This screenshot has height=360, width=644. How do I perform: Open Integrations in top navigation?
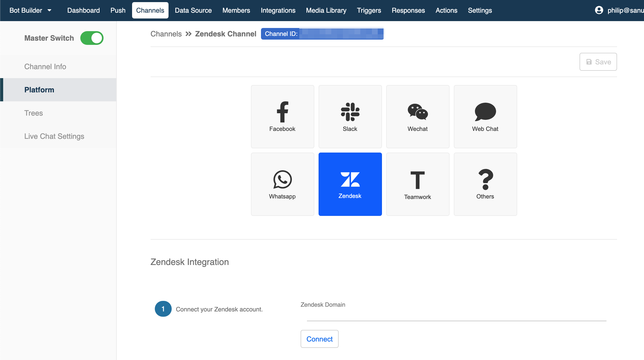(278, 10)
